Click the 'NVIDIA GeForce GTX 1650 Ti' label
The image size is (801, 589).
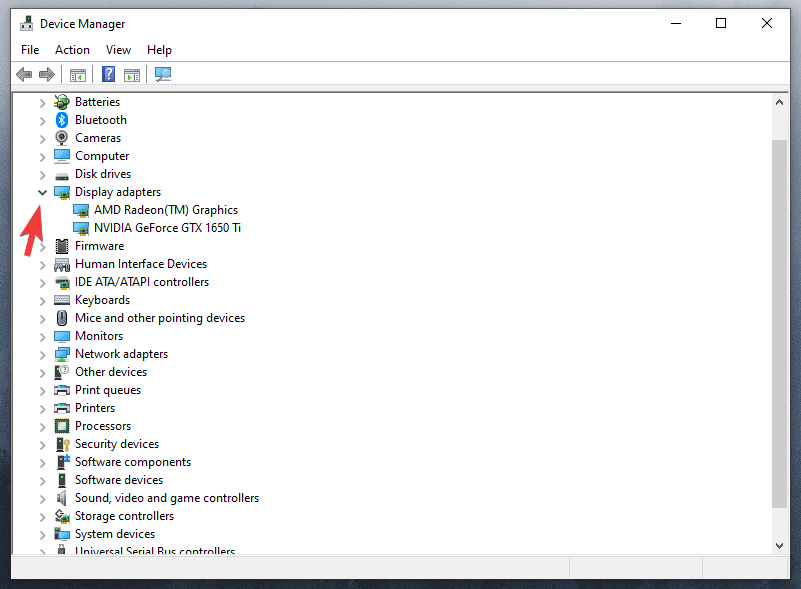[x=168, y=228]
